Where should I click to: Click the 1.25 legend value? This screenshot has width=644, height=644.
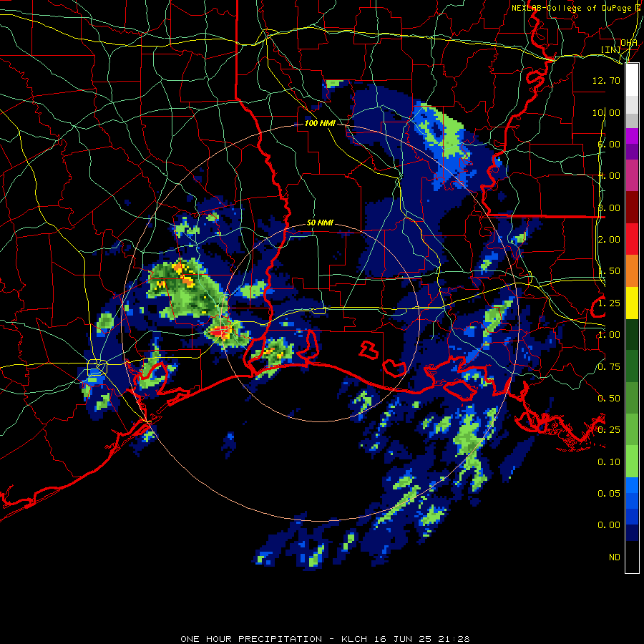(x=609, y=303)
